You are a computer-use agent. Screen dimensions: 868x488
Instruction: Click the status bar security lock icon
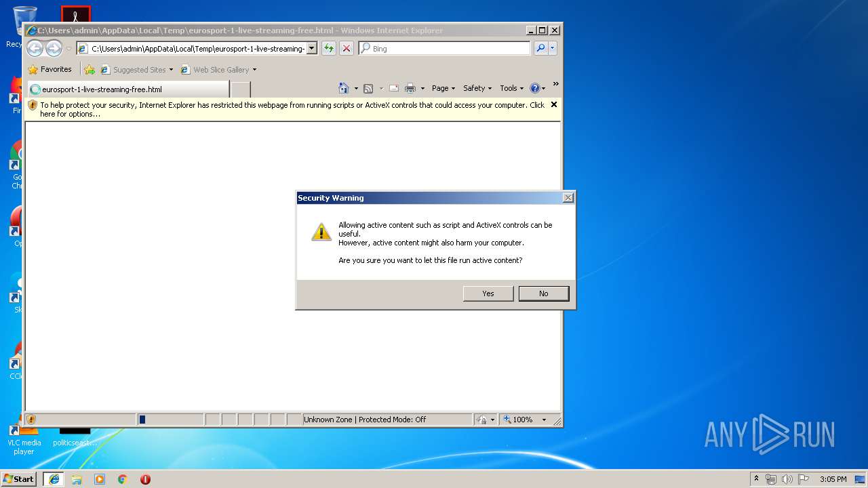(x=481, y=420)
